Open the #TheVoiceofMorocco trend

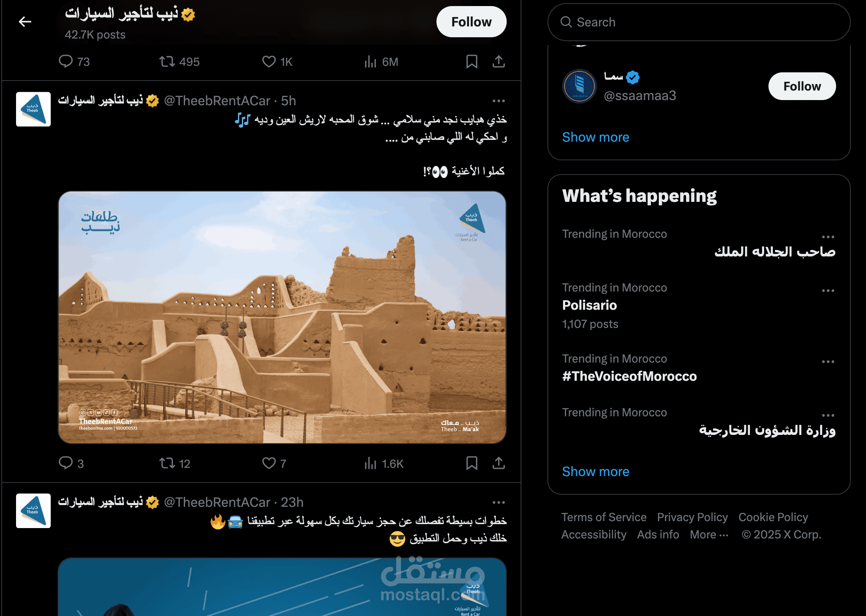click(629, 376)
